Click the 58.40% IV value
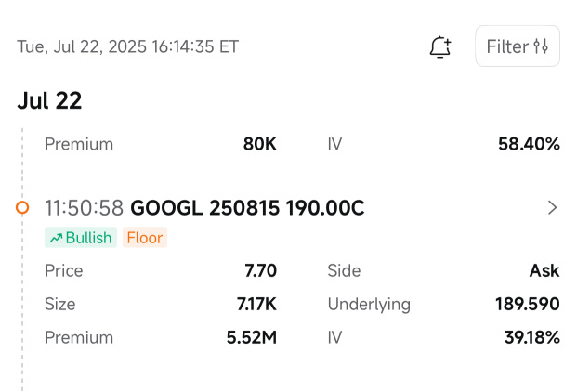Viewport: 577px width, 392px height. 529,144
